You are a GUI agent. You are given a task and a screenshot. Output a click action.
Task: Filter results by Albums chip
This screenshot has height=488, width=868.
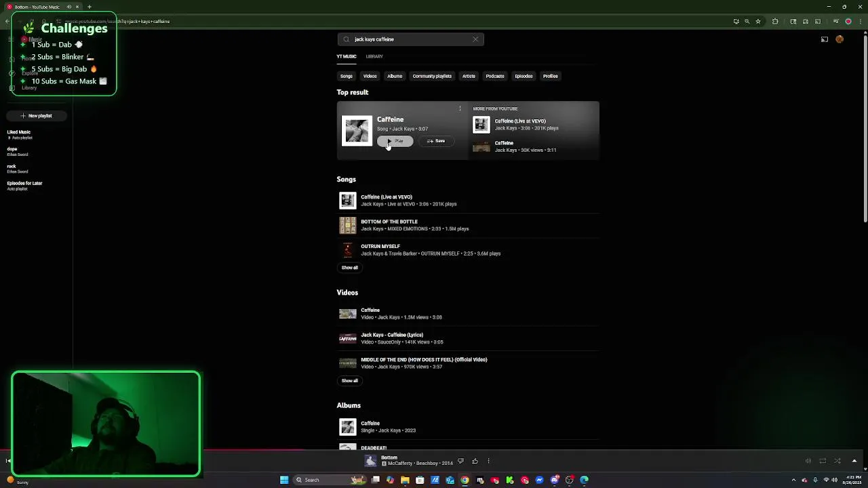click(395, 76)
